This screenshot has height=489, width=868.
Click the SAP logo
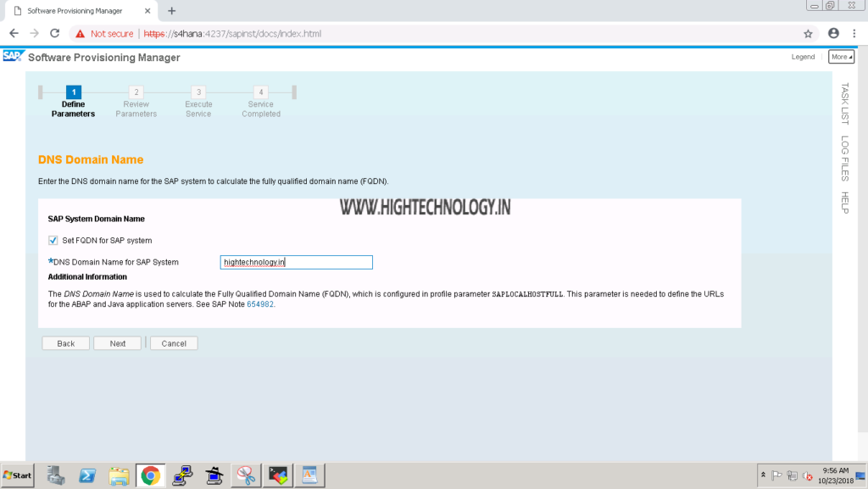pos(14,57)
